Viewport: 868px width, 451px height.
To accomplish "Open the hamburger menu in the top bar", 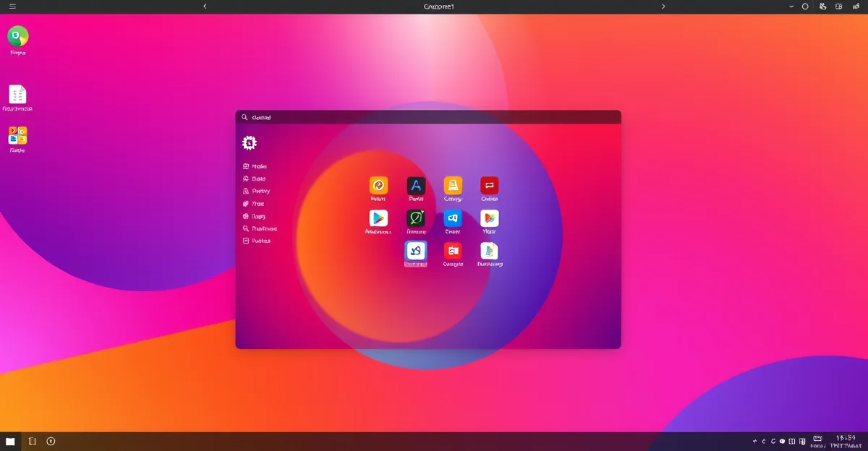I will (12, 6).
